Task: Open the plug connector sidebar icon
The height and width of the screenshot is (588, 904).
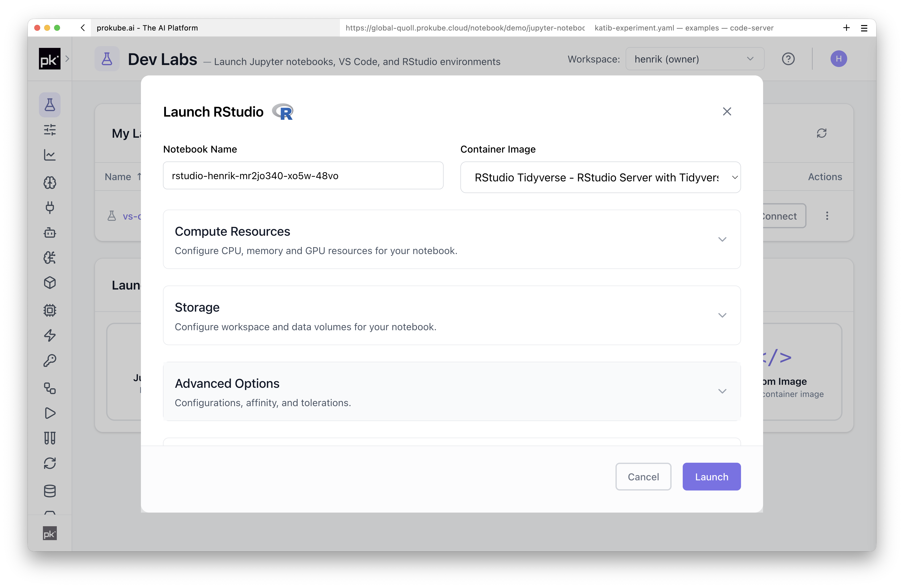Action: click(x=50, y=207)
